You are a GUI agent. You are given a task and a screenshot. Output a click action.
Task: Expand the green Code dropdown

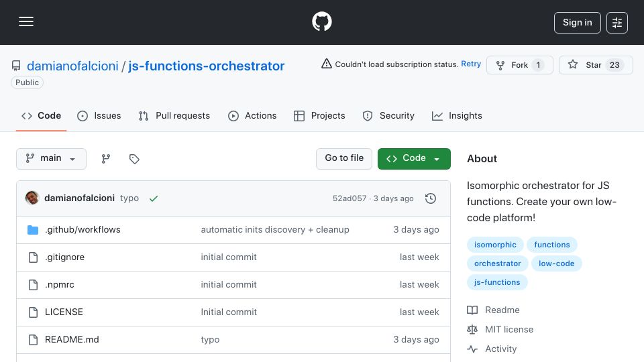tap(414, 158)
